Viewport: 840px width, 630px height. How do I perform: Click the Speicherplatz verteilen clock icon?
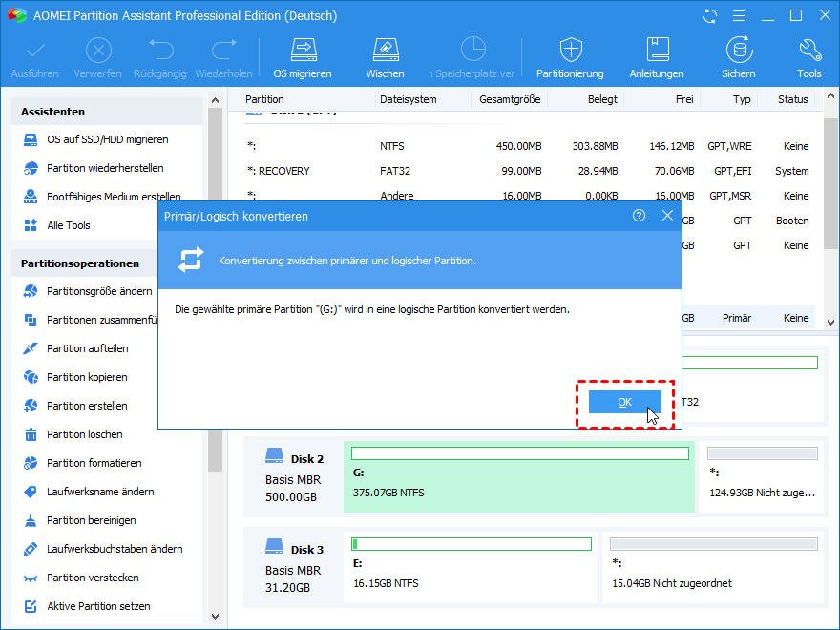pyautogui.click(x=473, y=51)
